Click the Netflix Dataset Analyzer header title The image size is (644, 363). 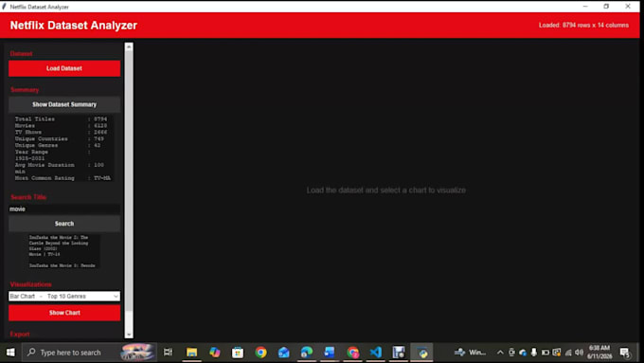point(74,26)
